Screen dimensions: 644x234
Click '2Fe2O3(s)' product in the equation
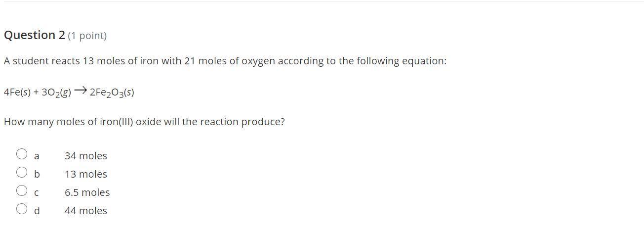click(112, 93)
